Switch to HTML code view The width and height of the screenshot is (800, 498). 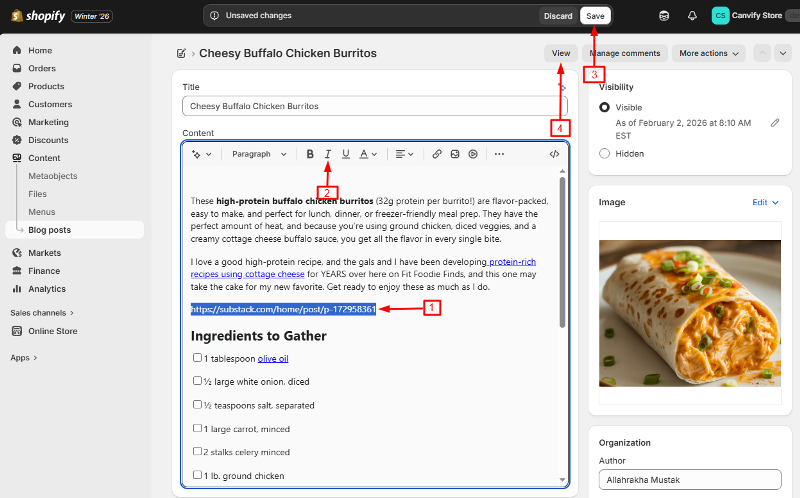pyautogui.click(x=555, y=154)
